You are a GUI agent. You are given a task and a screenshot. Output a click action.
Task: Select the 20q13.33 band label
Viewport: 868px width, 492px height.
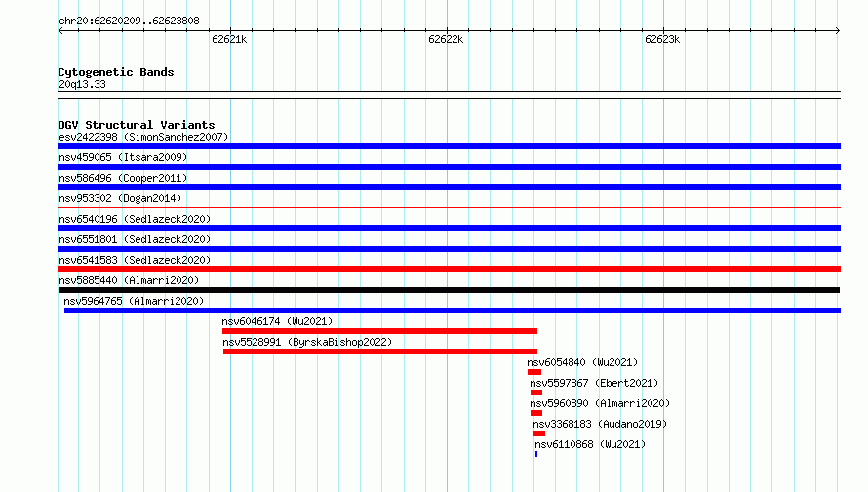coord(82,84)
